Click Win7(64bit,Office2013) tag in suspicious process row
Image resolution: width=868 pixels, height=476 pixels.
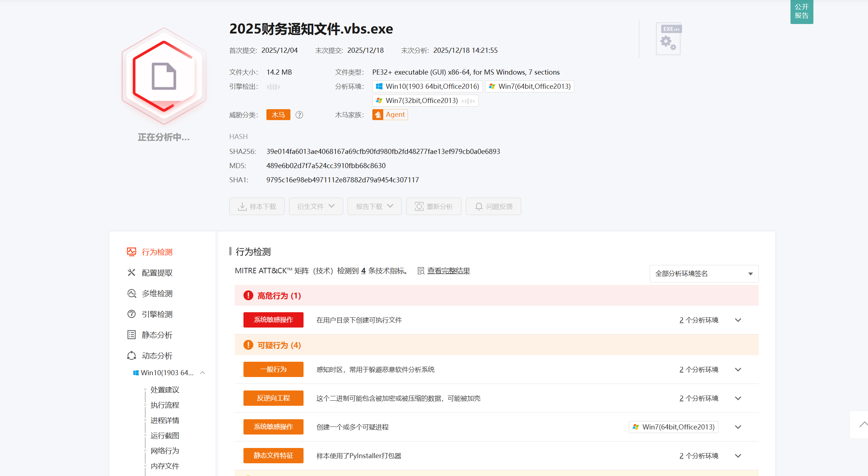[x=674, y=427]
